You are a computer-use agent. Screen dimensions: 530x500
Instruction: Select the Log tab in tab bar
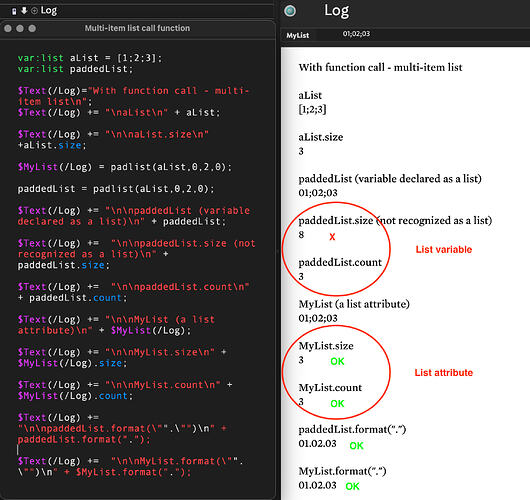tap(49, 11)
